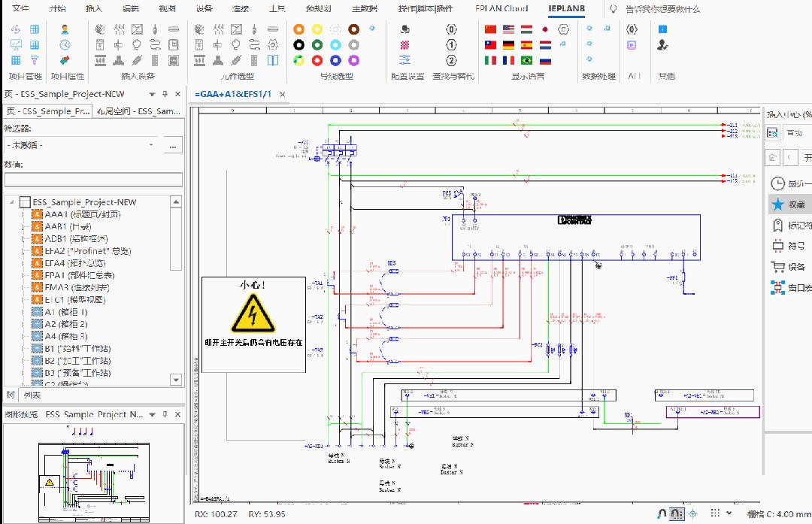This screenshot has width=812, height=524.
Task: Toggle the snap magnet icon in status bar
Action: (x=662, y=513)
